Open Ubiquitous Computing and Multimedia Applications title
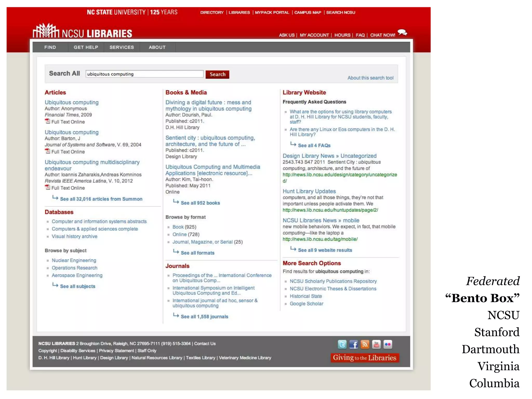Screen dimensions: 532x399 coord(213,170)
